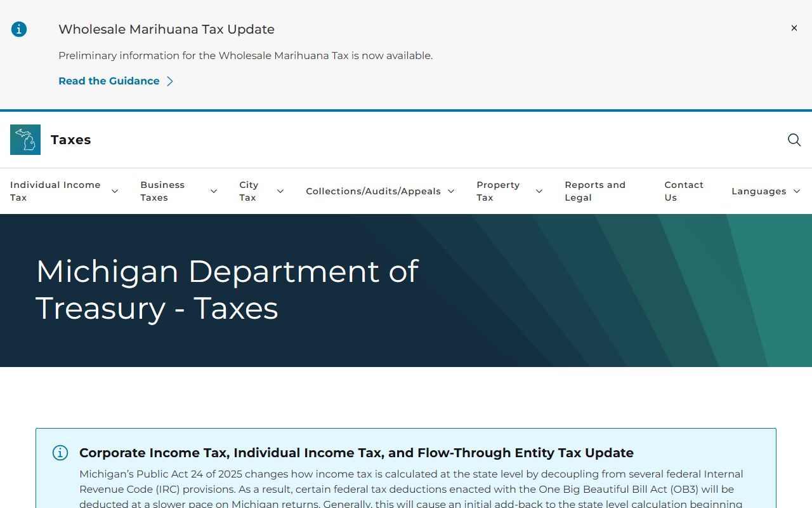Click the Wholesale Marihuana Tax Update heading
Screen dimensions: 812x508
[166, 29]
